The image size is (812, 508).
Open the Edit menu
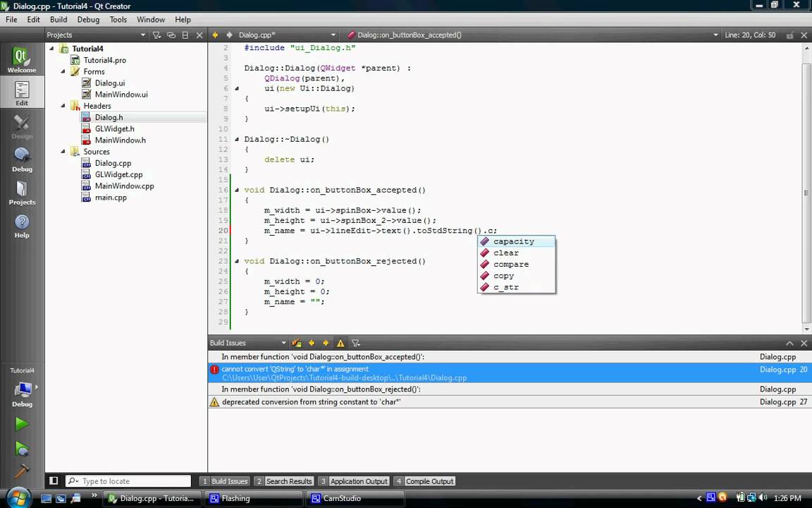[x=33, y=19]
